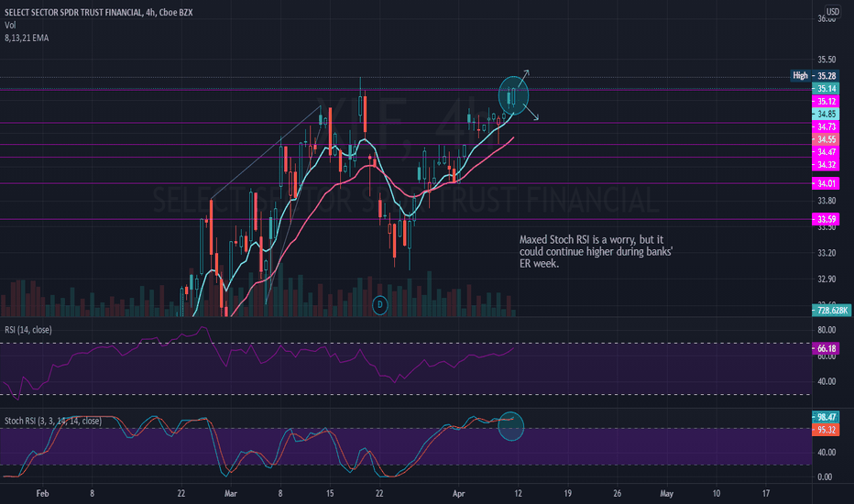The image size is (854, 504).
Task: Select the 34.85 EMA price label
Action: point(826,114)
